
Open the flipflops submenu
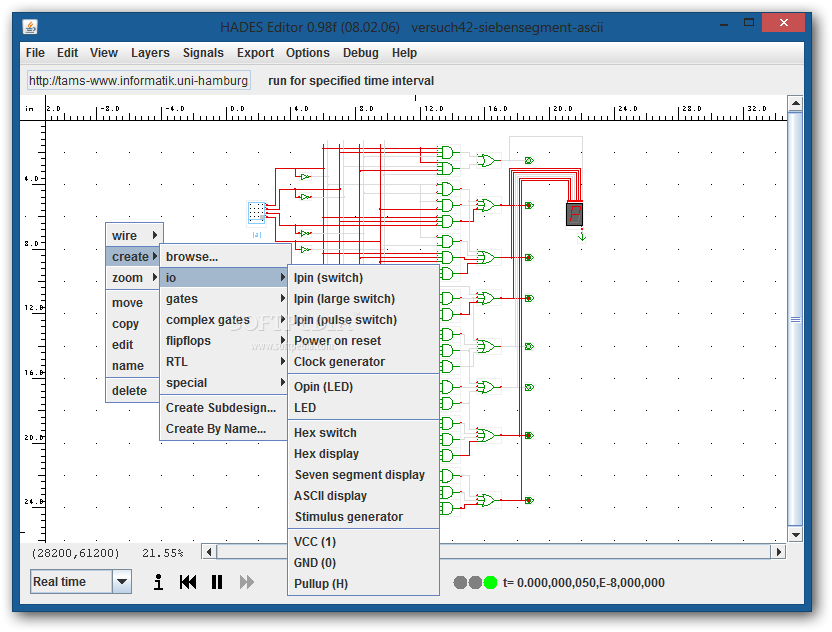[223, 341]
